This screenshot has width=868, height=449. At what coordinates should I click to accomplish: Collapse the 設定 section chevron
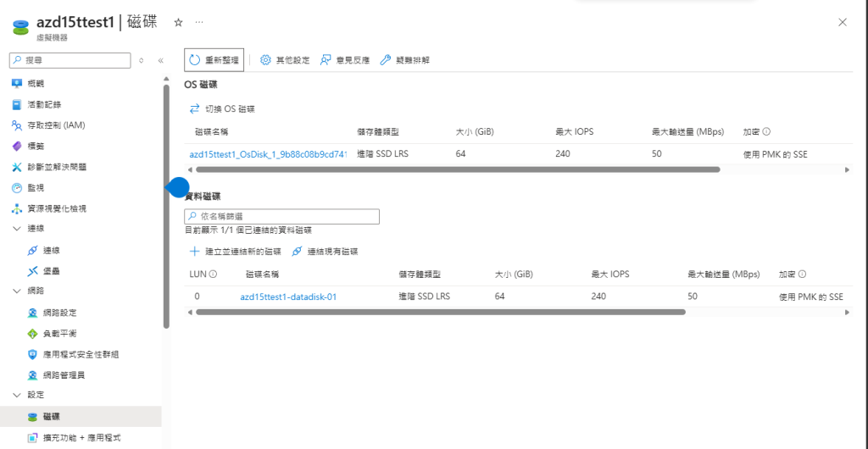pyautogui.click(x=16, y=395)
